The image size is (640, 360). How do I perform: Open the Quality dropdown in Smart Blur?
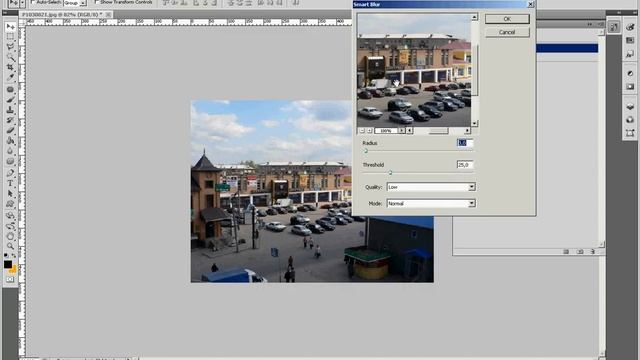pyautogui.click(x=431, y=187)
